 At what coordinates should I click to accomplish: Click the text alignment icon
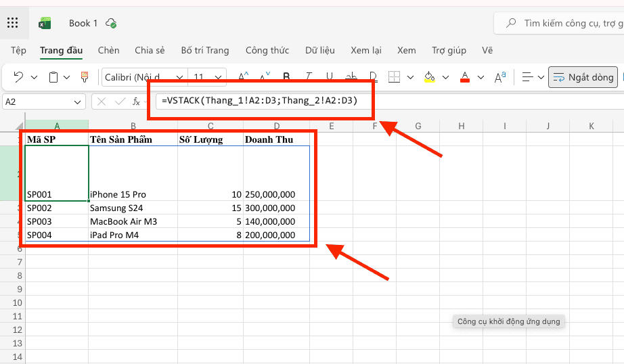click(x=527, y=76)
